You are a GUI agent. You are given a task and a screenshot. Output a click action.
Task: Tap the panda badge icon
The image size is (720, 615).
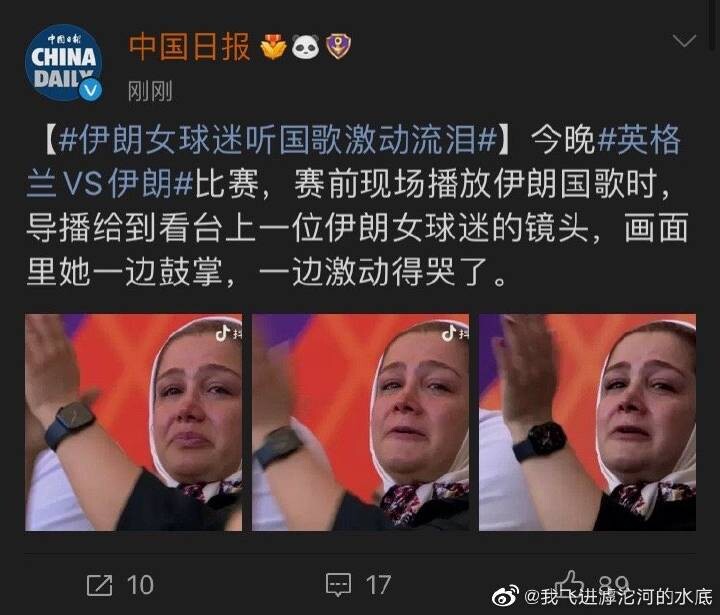click(x=306, y=47)
